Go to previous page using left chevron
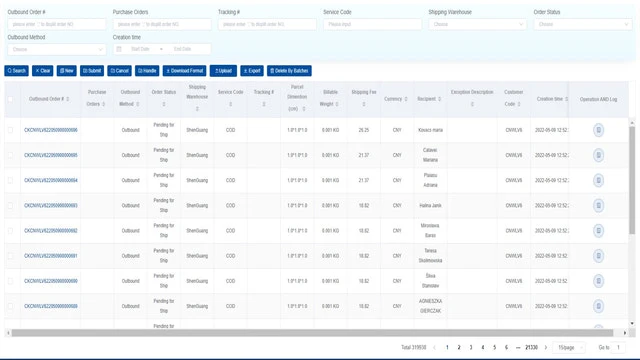Screen dimensions: 640x360 [434, 347]
